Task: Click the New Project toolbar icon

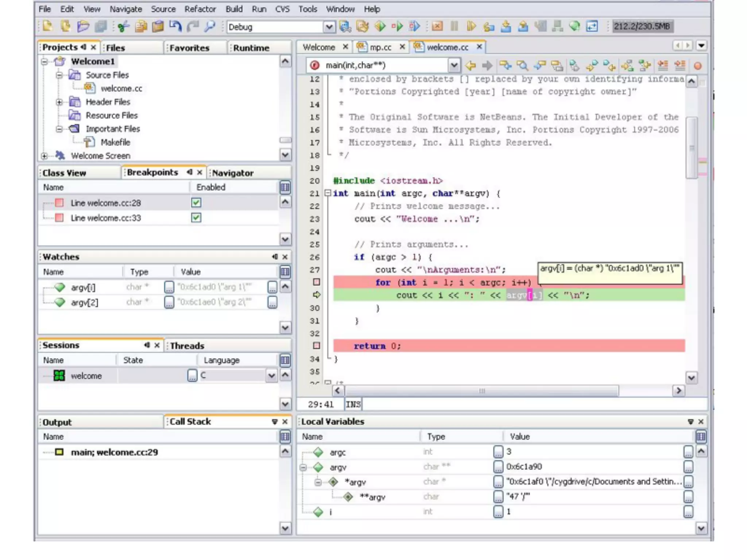Action: coord(66,27)
